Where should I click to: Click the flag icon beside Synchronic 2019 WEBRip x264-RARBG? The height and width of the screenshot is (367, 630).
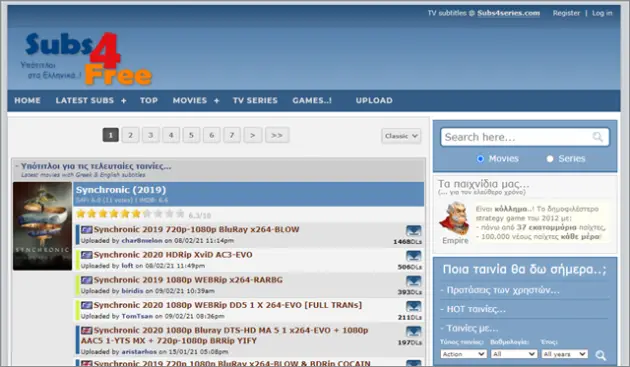click(x=86, y=280)
